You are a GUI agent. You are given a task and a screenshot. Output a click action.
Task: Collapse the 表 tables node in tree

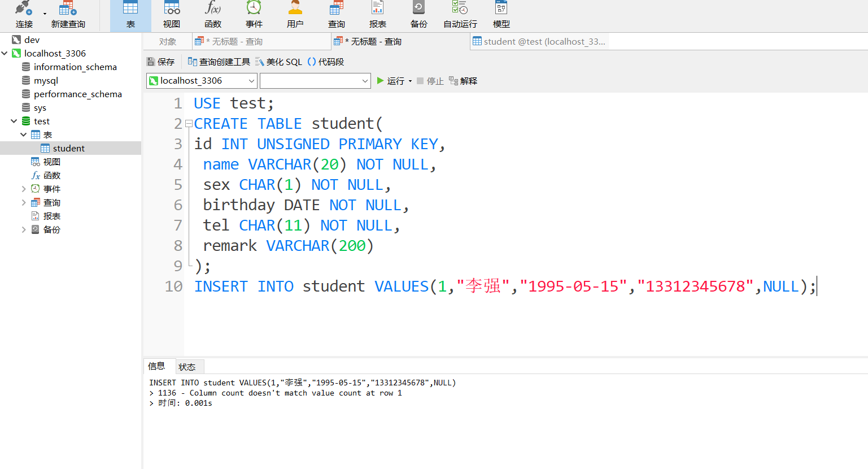pyautogui.click(x=24, y=134)
